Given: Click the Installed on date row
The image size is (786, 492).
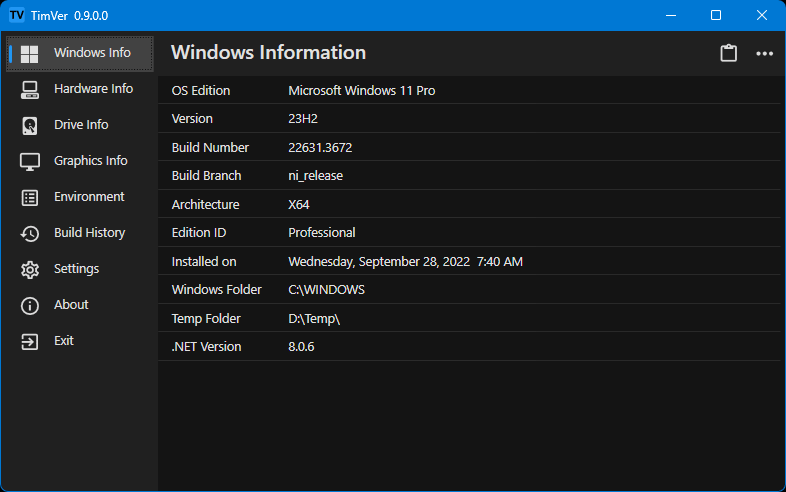Looking at the screenshot, I should pos(405,262).
